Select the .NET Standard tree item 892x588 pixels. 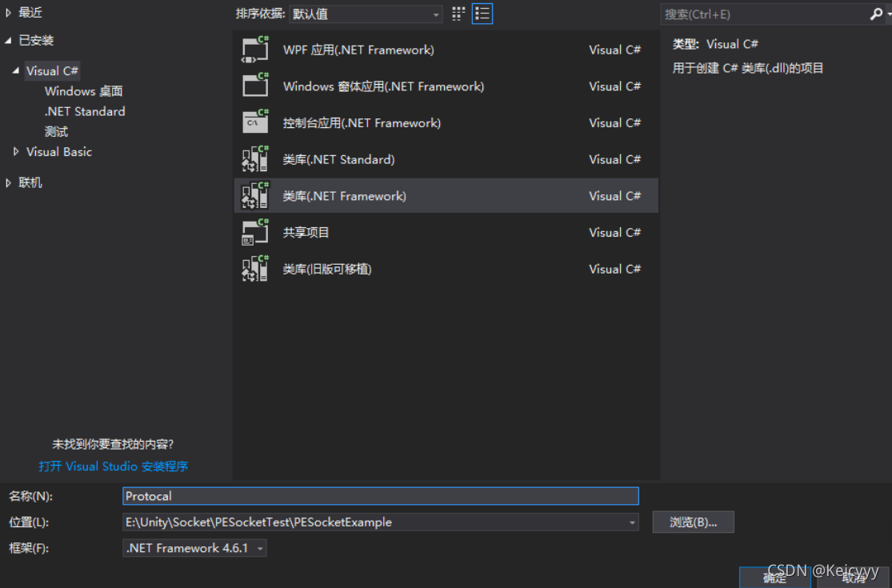pos(84,111)
